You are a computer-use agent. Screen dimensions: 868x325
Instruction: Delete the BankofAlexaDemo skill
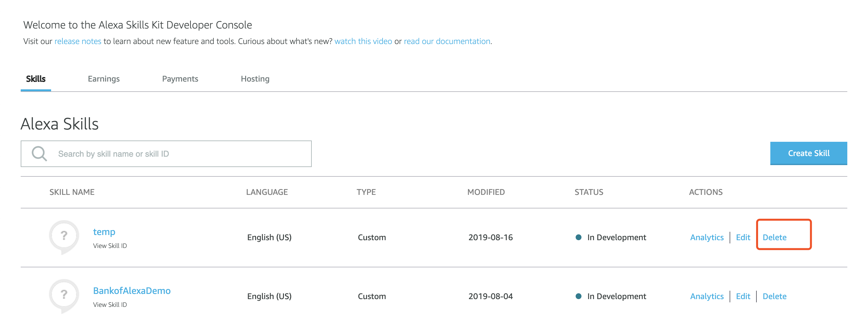[774, 296]
